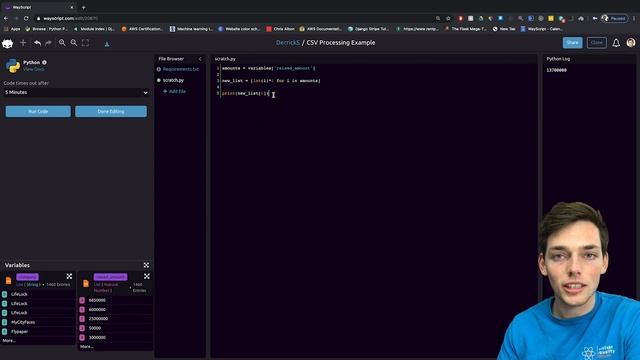
Task: Go back with browser back arrow
Action: tap(6, 18)
